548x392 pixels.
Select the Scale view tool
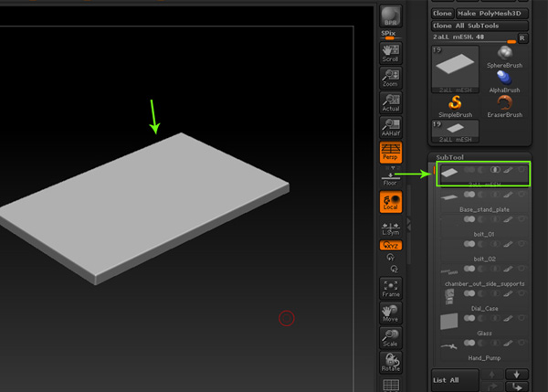(391, 339)
